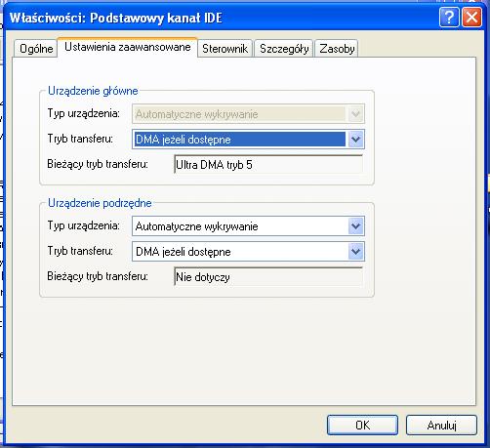Click secondary DMA jeżeli dostępne combo box
490x448 pixels.
[x=248, y=251]
